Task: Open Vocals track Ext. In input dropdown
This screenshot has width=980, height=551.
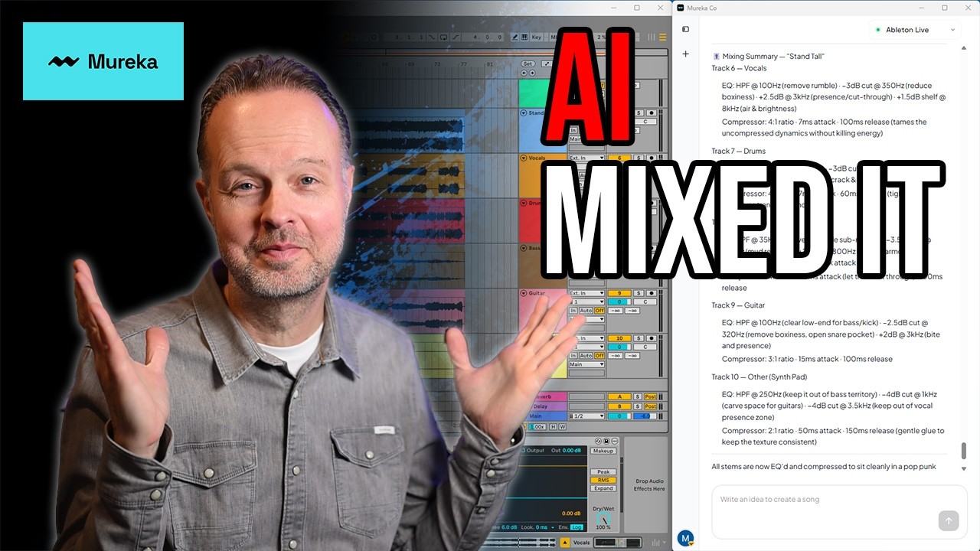Action: [586, 158]
